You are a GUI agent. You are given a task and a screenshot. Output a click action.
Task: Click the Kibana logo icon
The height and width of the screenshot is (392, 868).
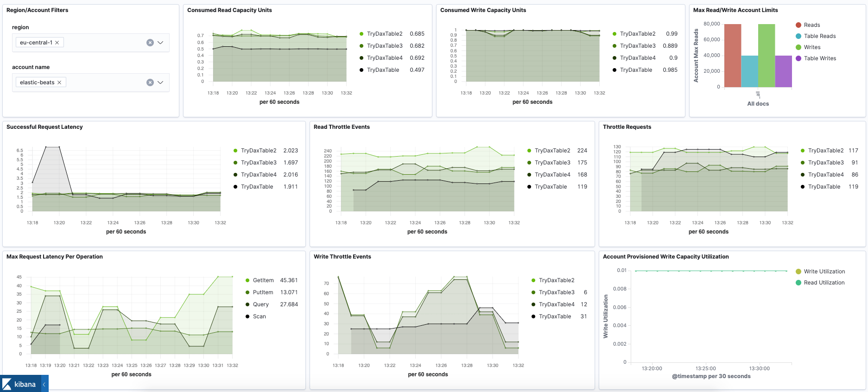coord(7,384)
